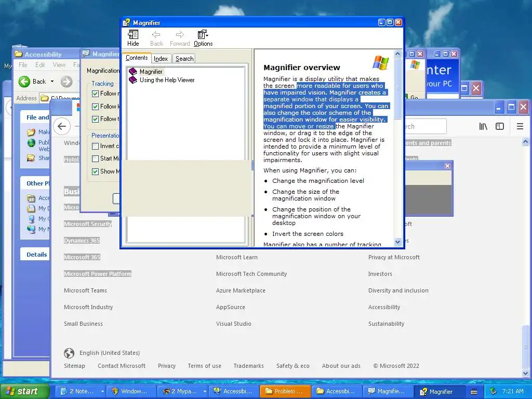Open the File menu in Accessibility window
Viewport: 532px width, 399px height.
[x=23, y=65]
